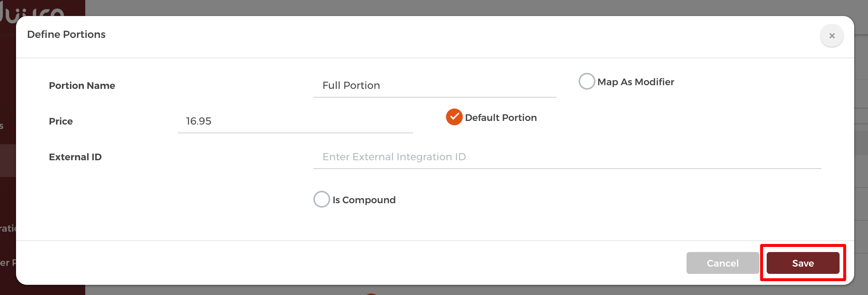This screenshot has width=868, height=295.
Task: Click the 16.95 price value
Action: [x=199, y=121]
